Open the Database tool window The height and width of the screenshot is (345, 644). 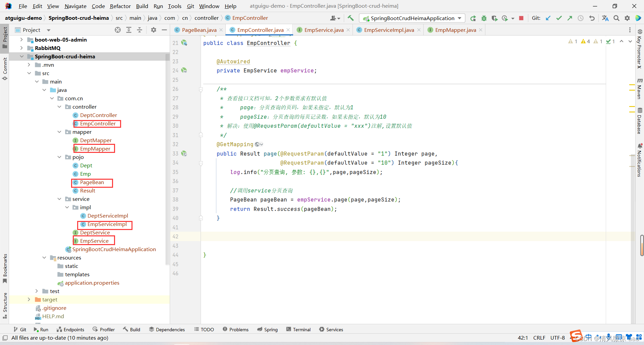coord(640,121)
